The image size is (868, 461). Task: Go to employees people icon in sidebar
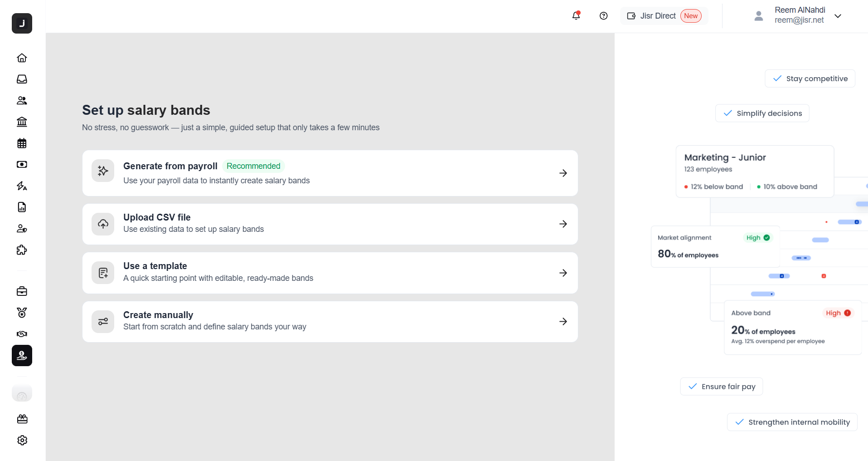(x=22, y=100)
